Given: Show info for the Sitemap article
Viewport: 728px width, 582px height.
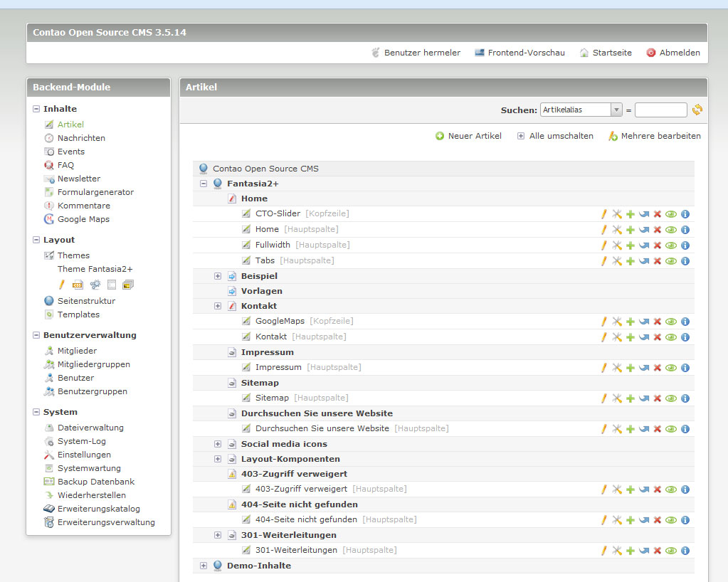Looking at the screenshot, I should (685, 398).
